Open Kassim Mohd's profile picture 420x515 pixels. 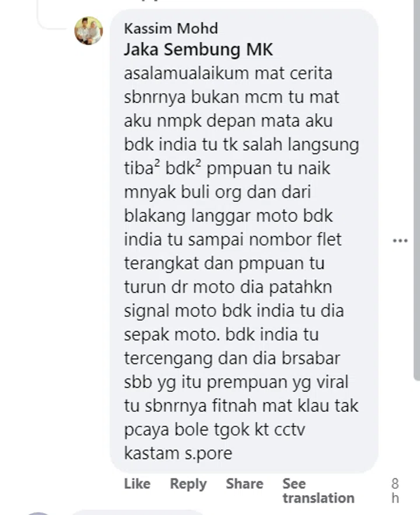[89, 30]
